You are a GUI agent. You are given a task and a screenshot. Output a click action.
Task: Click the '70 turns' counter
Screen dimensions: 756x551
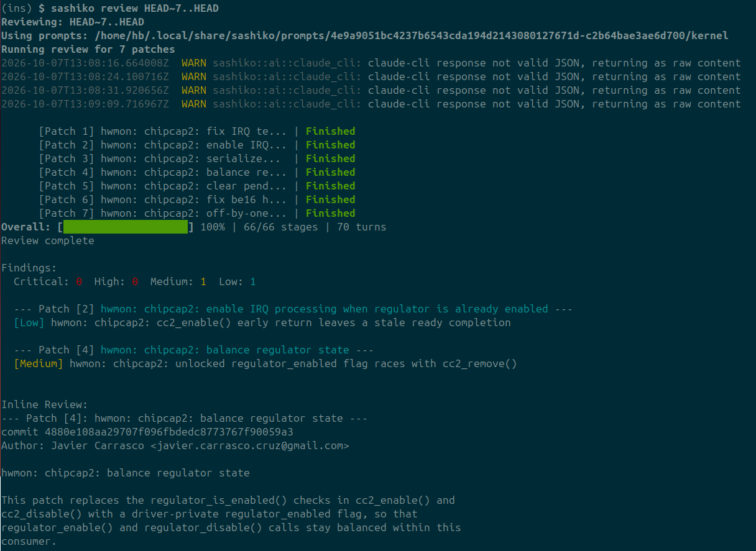[362, 227]
